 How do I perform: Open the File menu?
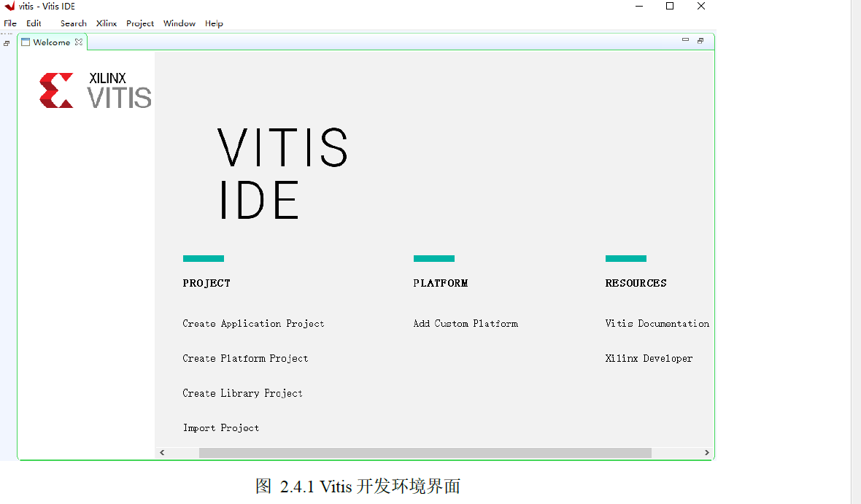point(10,23)
